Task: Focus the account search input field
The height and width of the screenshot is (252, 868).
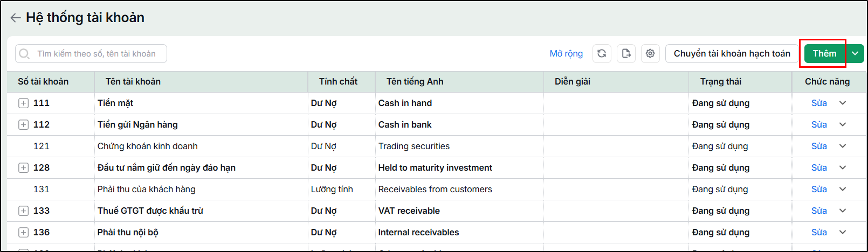Action: tap(91, 54)
